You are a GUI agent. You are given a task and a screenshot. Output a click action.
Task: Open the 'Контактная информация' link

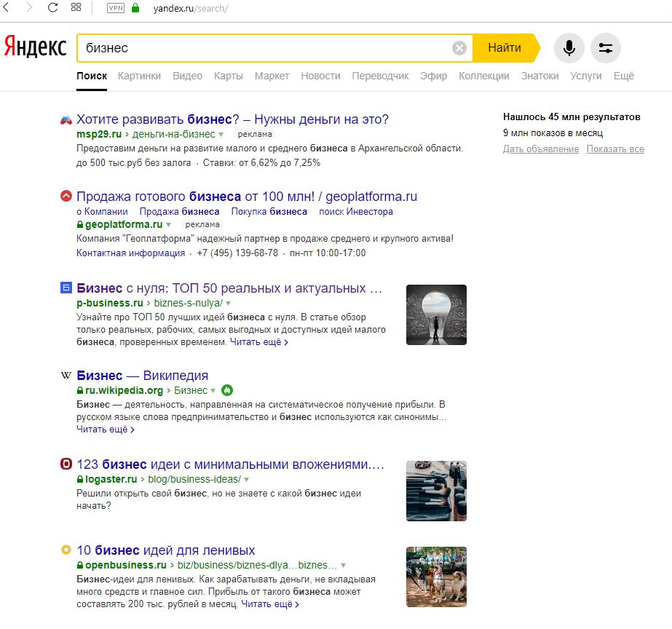131,253
